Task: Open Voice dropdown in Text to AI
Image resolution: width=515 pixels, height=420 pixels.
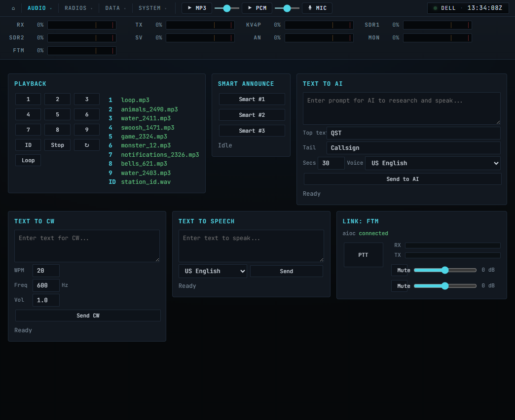Action: pos(433,163)
